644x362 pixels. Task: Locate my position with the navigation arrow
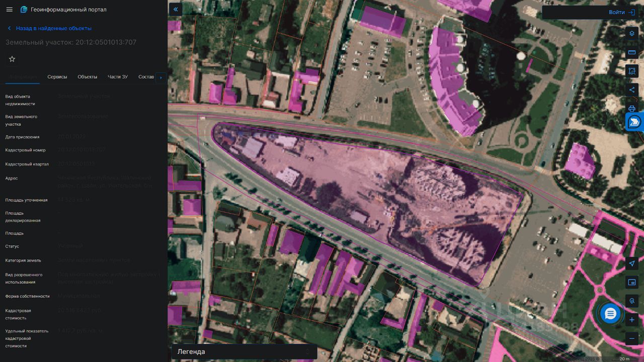632,263
